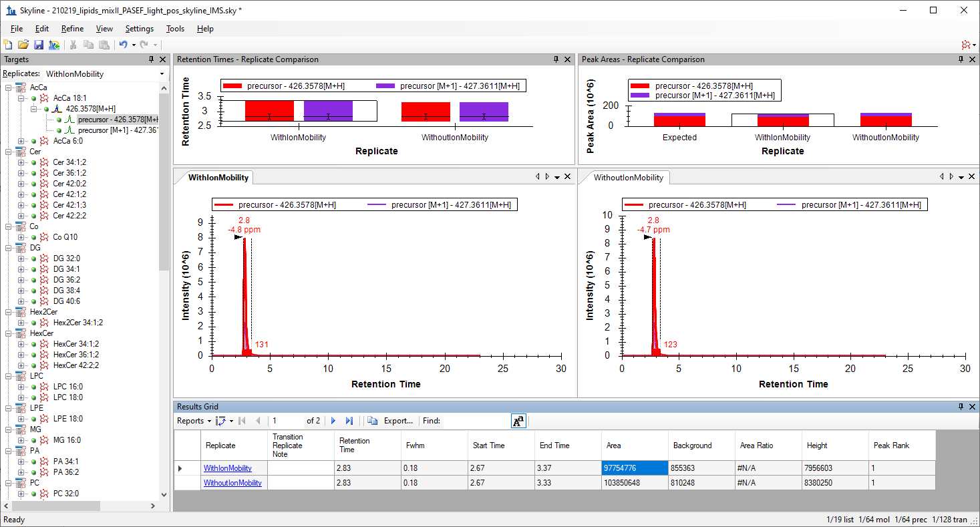
Task: Collapse the AcCa list node
Action: 8,87
